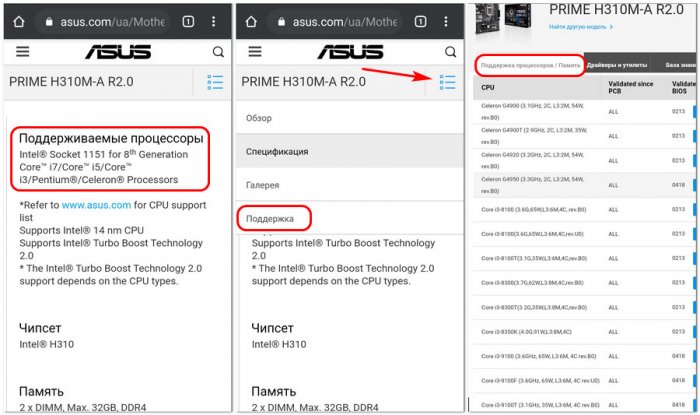Open Chrome's three-dot menu on the open-menu screen
This screenshot has height=415, width=700.
(x=446, y=21)
